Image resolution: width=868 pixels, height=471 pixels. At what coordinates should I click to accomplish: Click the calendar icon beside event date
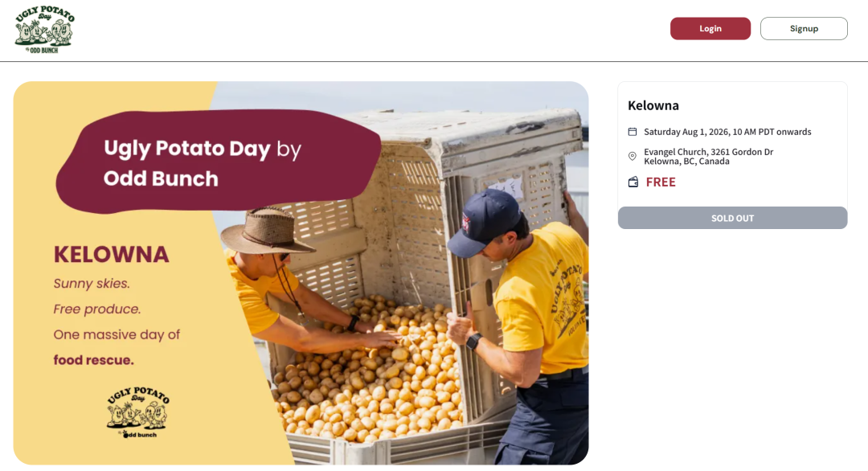[633, 132]
